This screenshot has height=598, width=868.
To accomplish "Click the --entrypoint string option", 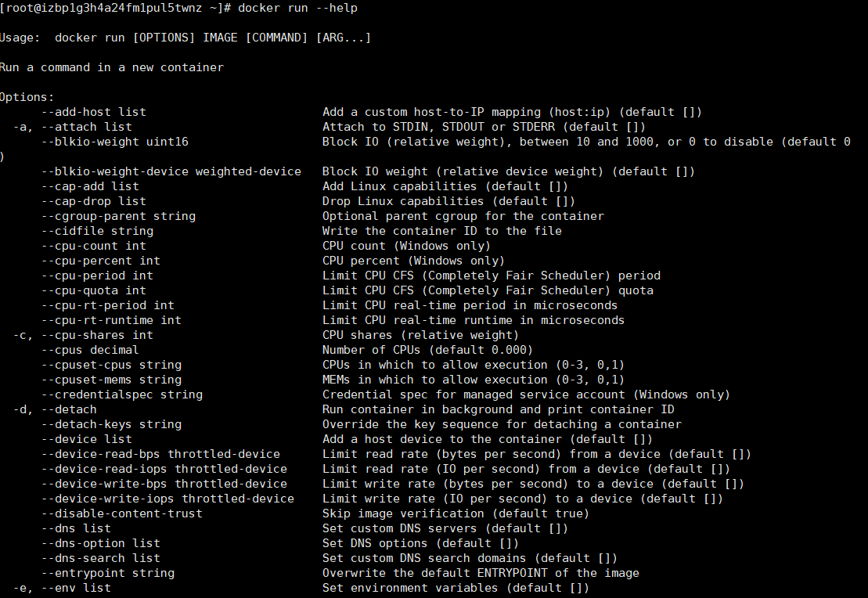I will point(108,574).
